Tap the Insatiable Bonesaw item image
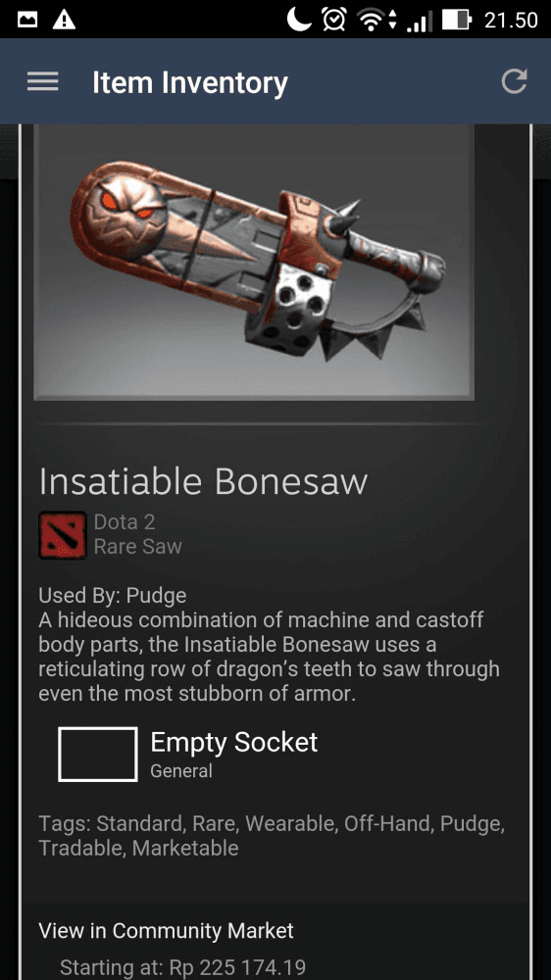The height and width of the screenshot is (980, 551). tap(253, 262)
